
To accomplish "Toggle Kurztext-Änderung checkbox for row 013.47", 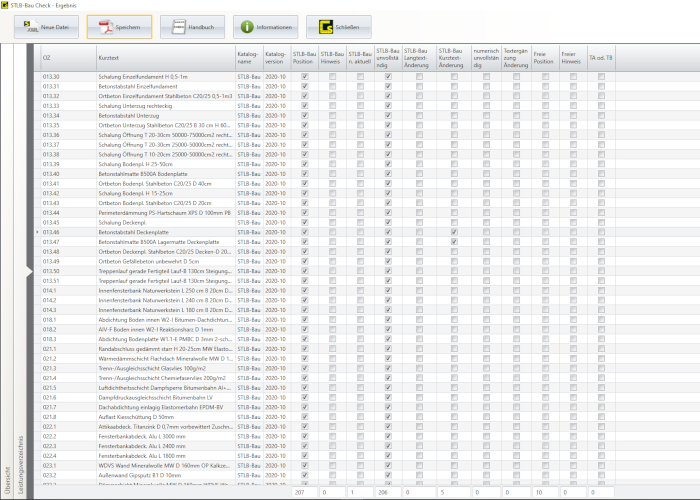I will pos(454,242).
